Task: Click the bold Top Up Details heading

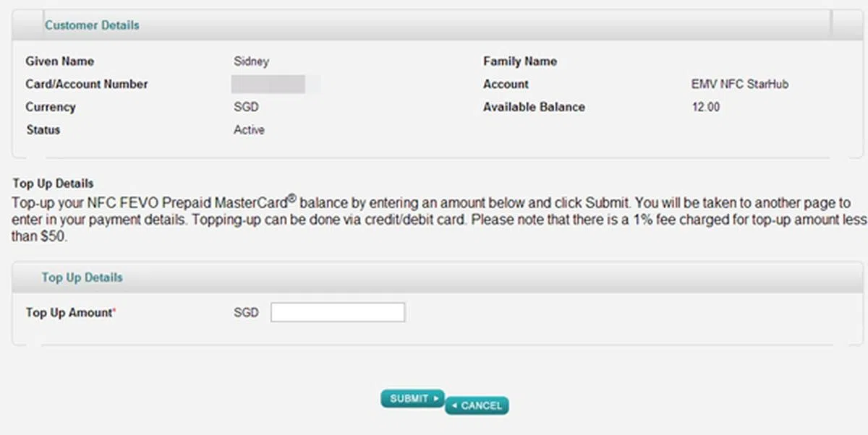Action: tap(53, 184)
